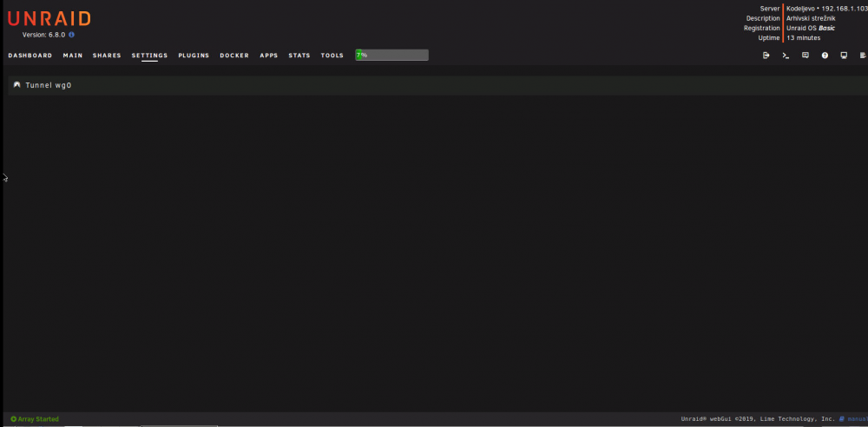Switch to the Docker tab
This screenshot has height=427, width=868.
[234, 56]
